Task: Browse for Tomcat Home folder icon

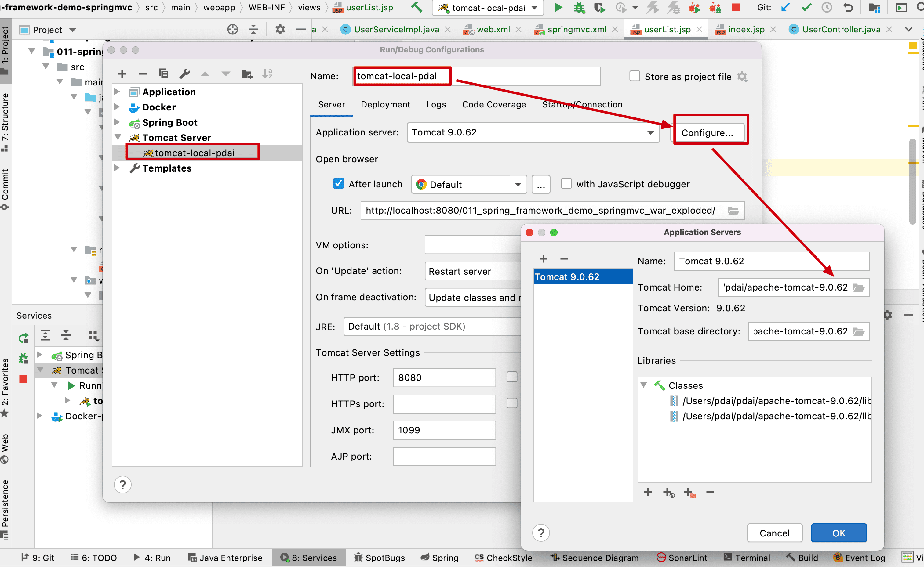Action: (x=859, y=288)
